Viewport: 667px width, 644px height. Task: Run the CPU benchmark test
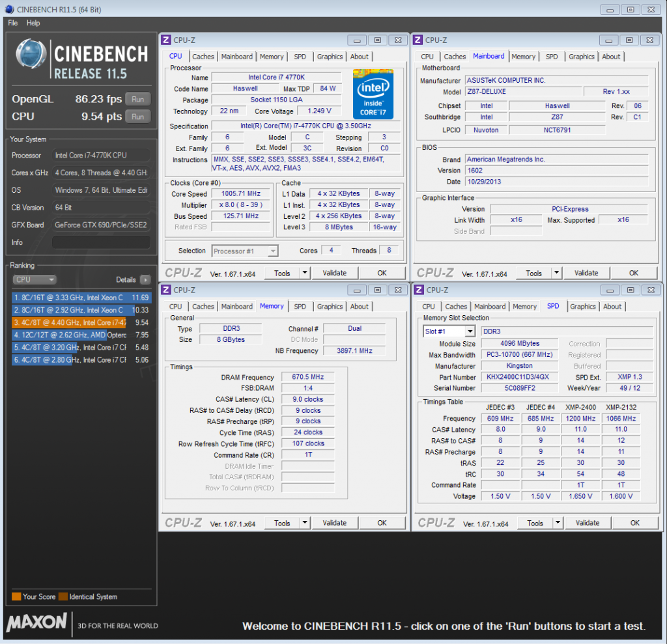tap(137, 117)
